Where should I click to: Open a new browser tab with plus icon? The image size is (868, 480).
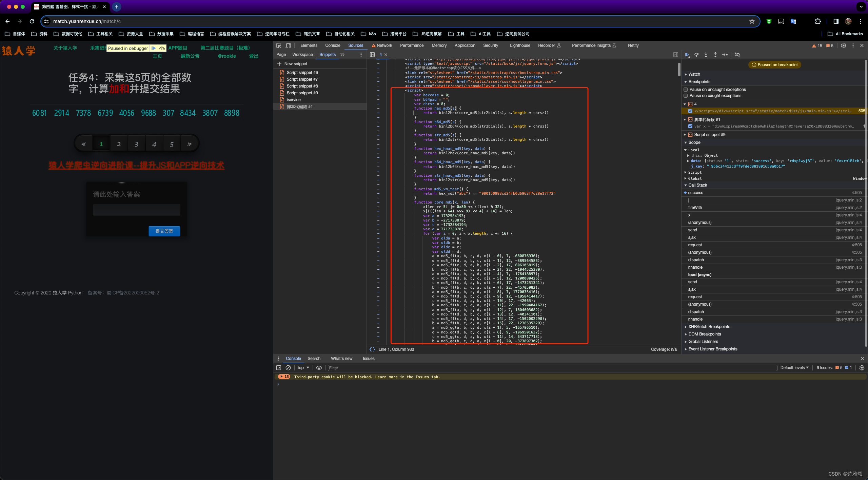tap(116, 7)
